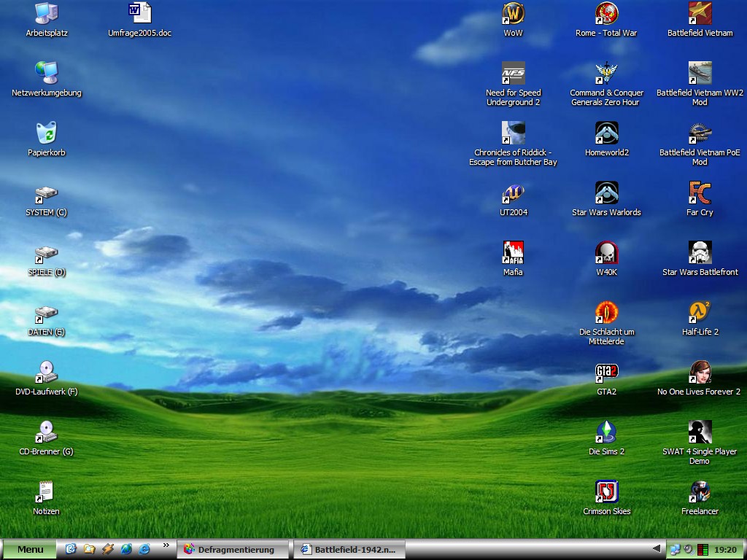Expand quick launch overflow chevron
The width and height of the screenshot is (747, 560).
point(166,545)
